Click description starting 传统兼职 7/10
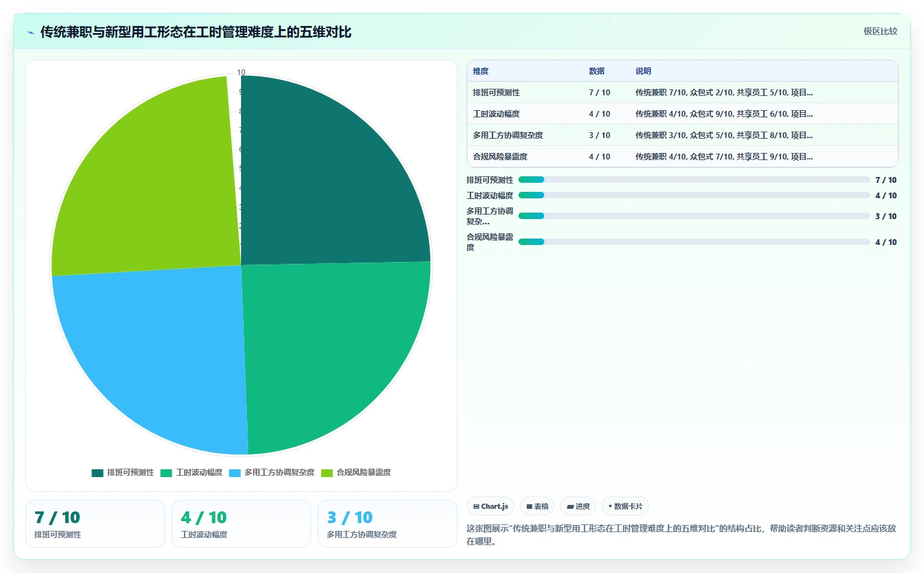Screen dimensions: 924x573 point(724,93)
